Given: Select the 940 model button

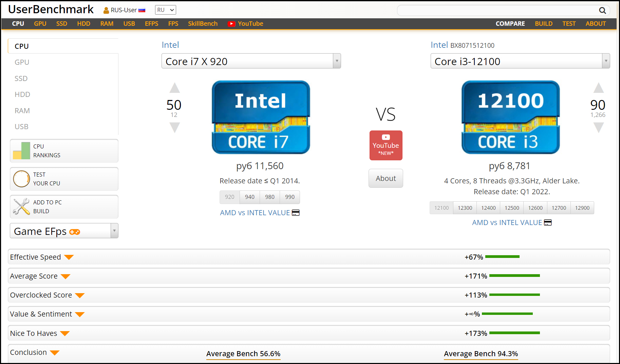Looking at the screenshot, I should 250,197.
